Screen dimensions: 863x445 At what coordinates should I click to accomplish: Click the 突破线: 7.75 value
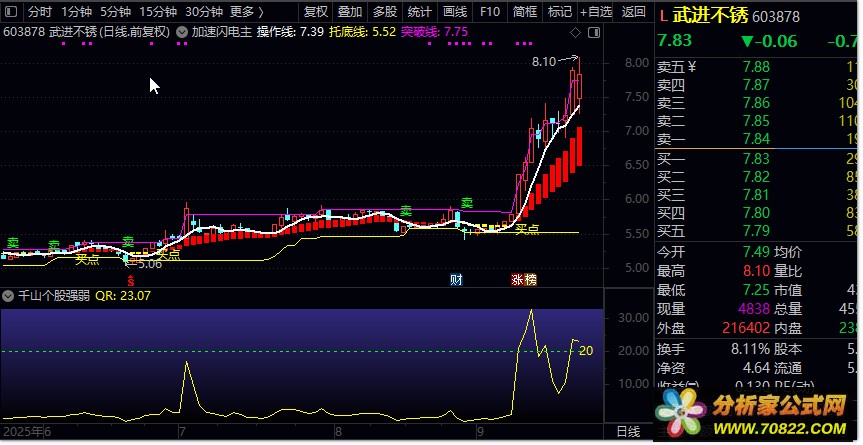tap(434, 32)
